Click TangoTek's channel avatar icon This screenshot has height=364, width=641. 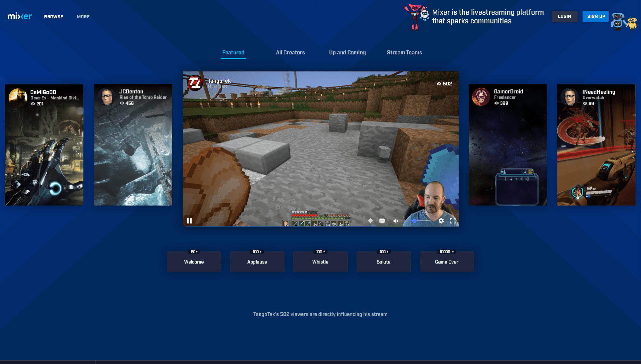pos(195,83)
